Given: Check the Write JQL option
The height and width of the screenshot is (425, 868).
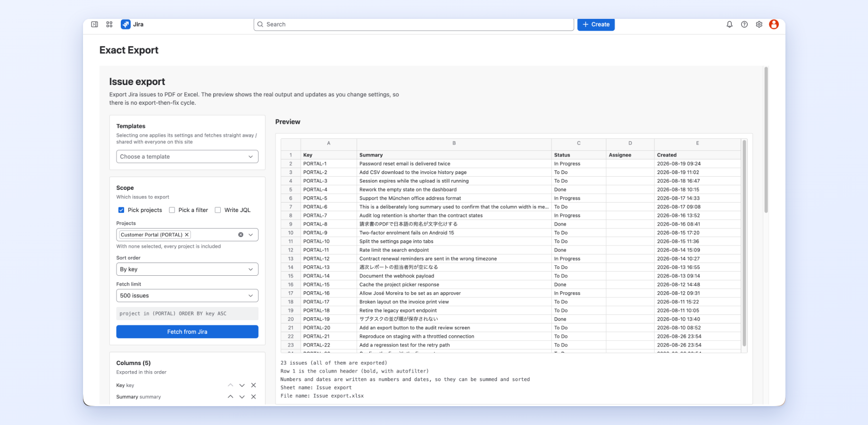Looking at the screenshot, I should (x=218, y=210).
